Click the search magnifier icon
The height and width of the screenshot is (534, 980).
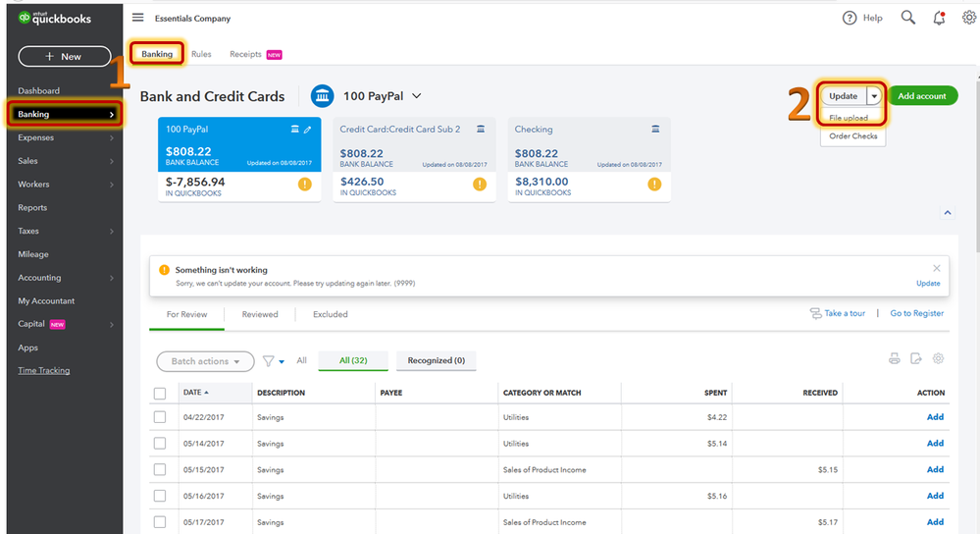tap(907, 18)
